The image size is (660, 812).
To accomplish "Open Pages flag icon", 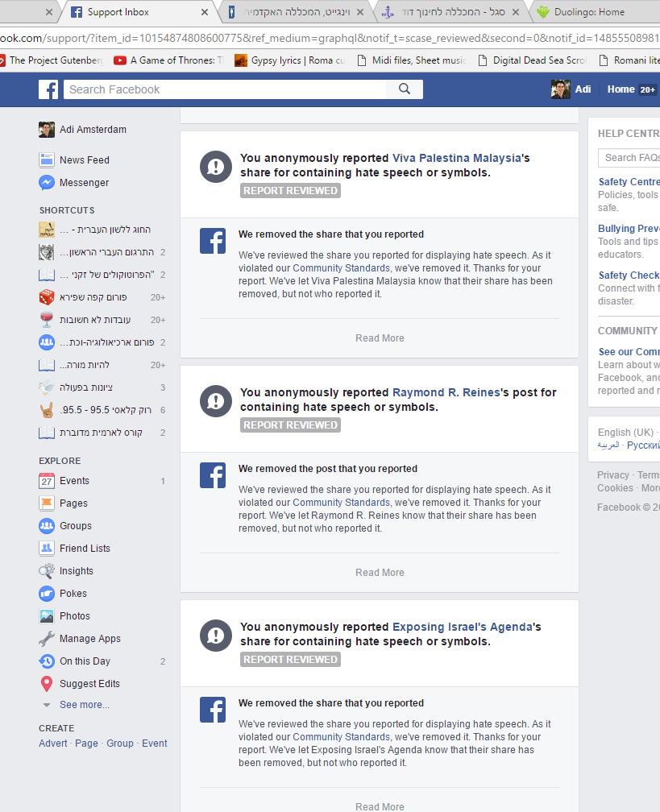I will tap(47, 503).
